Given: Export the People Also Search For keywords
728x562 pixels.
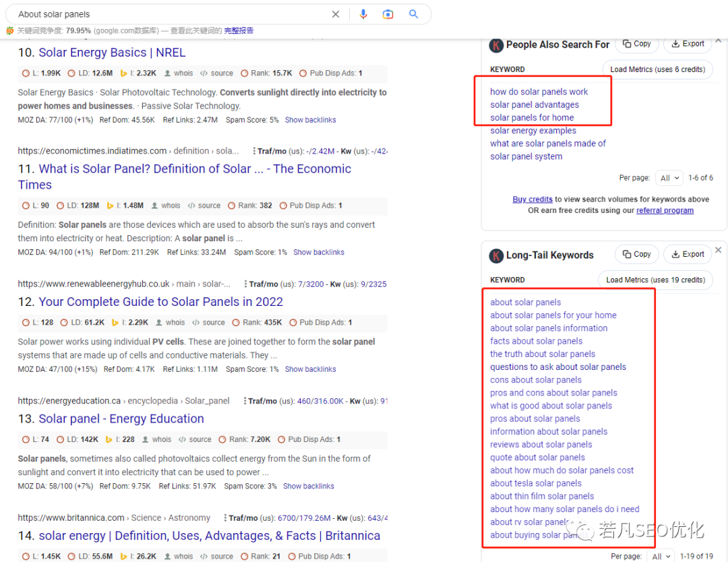Looking at the screenshot, I should 688,44.
